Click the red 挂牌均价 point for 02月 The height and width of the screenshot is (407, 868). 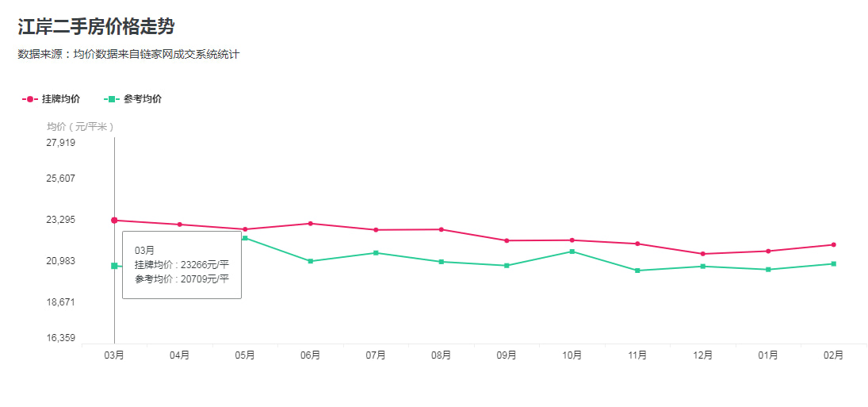(834, 244)
